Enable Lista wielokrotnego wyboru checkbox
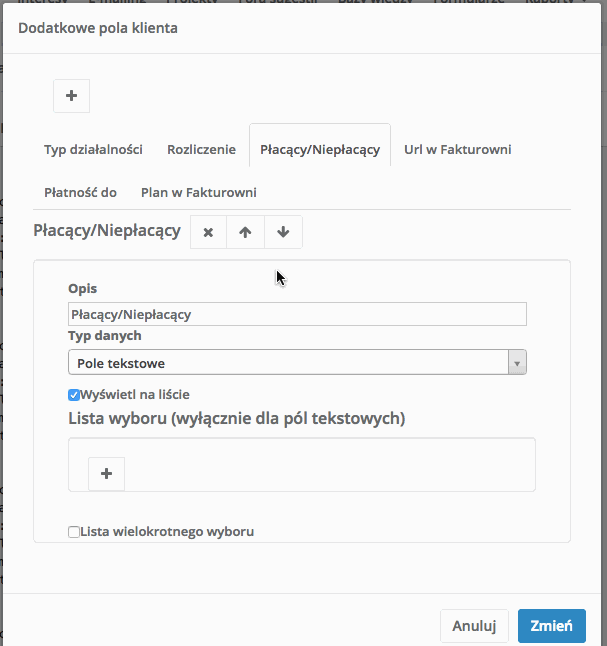607x646 pixels. point(74,532)
